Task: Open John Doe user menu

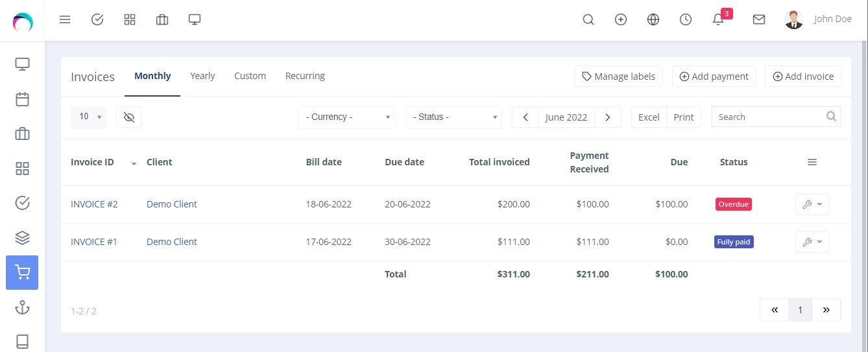Action: tap(818, 19)
